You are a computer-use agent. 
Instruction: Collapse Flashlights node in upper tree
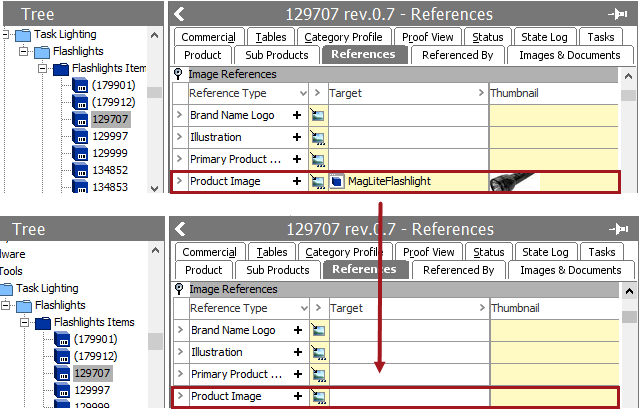[24, 52]
